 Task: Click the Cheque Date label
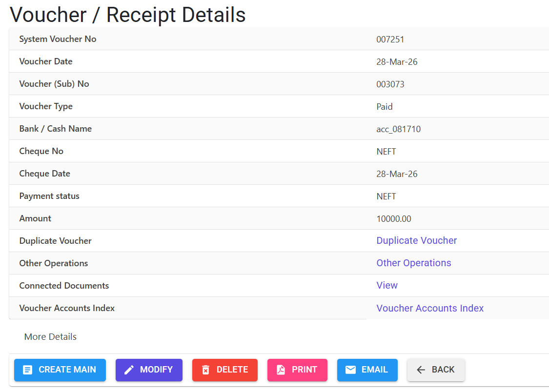[x=45, y=174]
